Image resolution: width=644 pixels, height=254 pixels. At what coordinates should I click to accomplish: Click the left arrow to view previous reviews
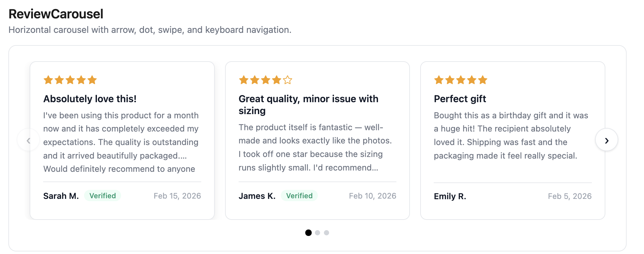pos(28,140)
